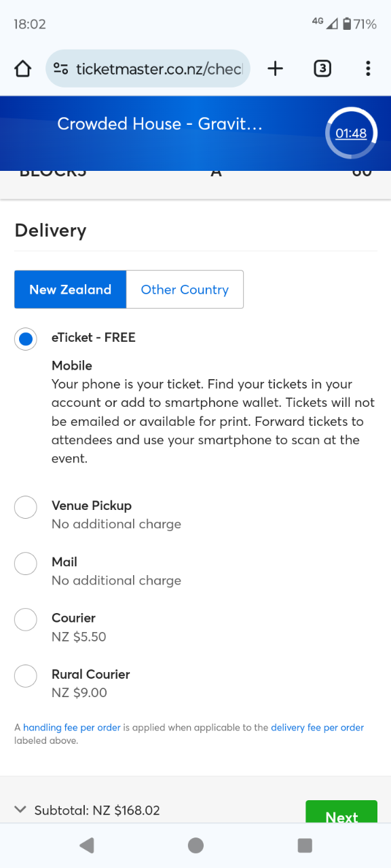Viewport: 391px width, 868px height.
Task: Tap the browser home icon
Action: coord(23,68)
